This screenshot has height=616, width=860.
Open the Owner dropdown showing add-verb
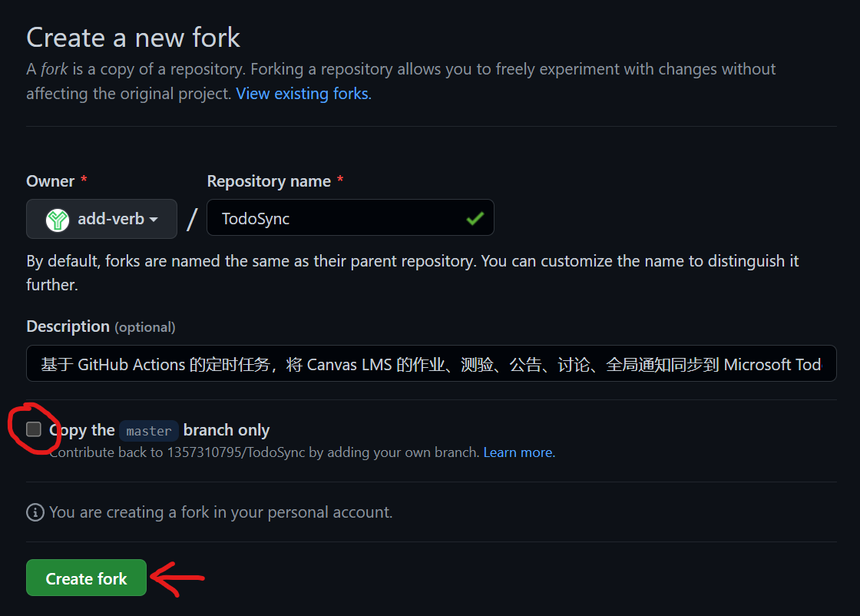(101, 220)
